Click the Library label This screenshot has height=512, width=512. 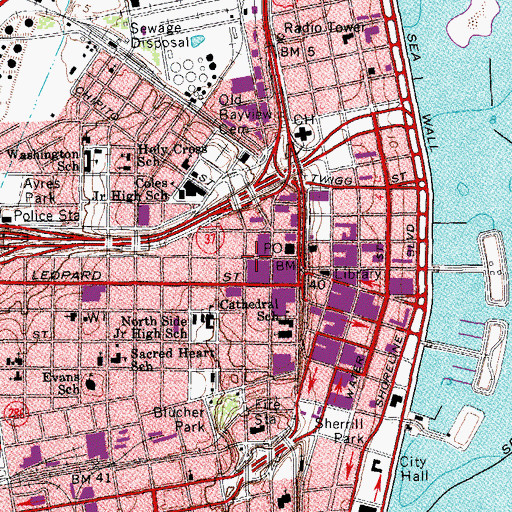click(x=358, y=274)
